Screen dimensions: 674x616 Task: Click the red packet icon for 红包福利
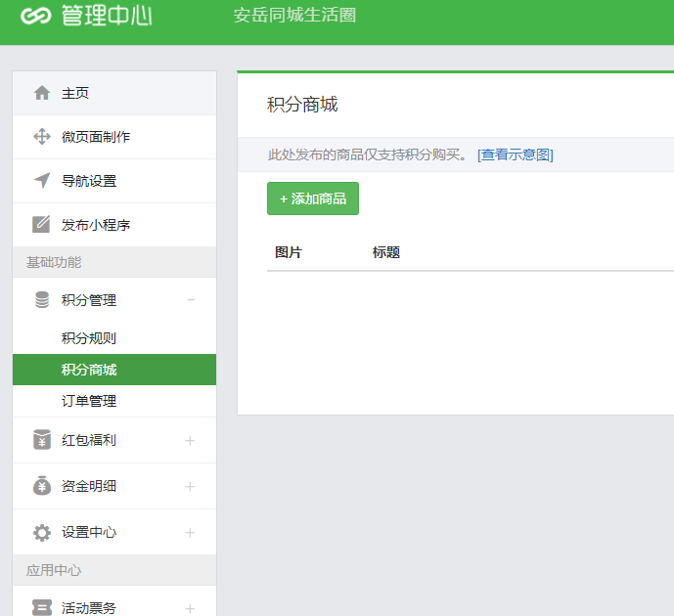point(42,440)
